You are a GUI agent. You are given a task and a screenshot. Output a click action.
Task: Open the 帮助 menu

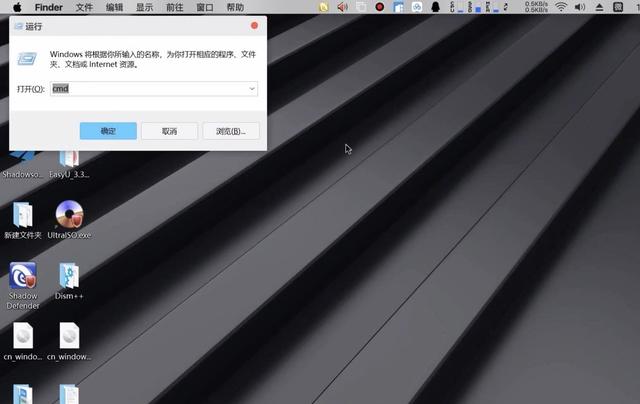coord(235,7)
